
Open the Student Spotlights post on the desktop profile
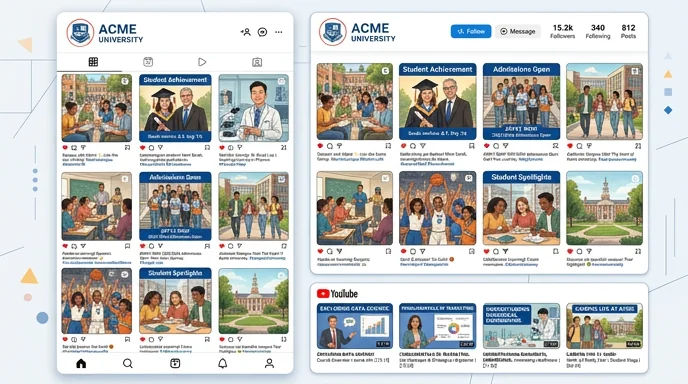[521, 208]
